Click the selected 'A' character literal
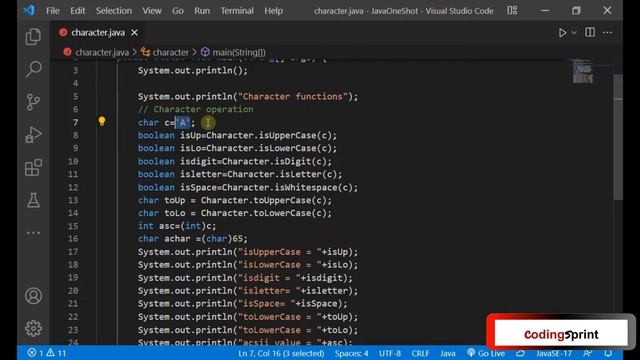This screenshot has width=640, height=360. click(x=182, y=122)
